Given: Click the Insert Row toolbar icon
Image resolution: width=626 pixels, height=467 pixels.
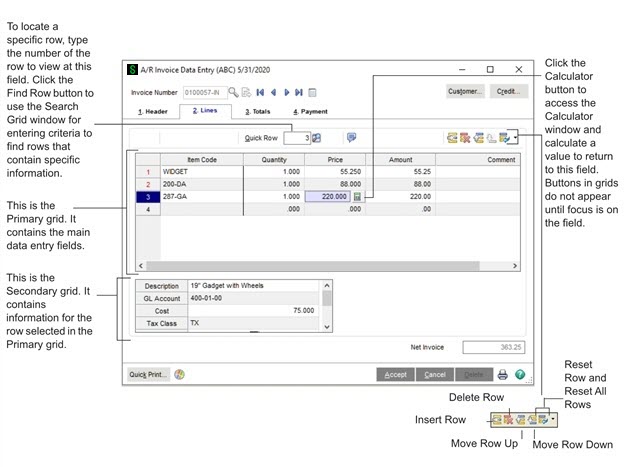Looking at the screenshot, I should [452, 137].
